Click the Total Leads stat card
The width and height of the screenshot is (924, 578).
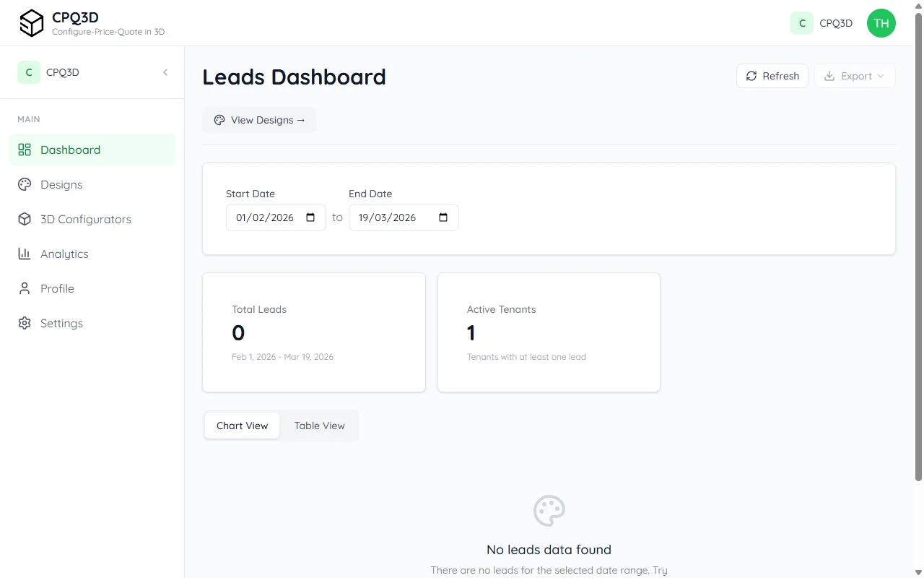[313, 332]
